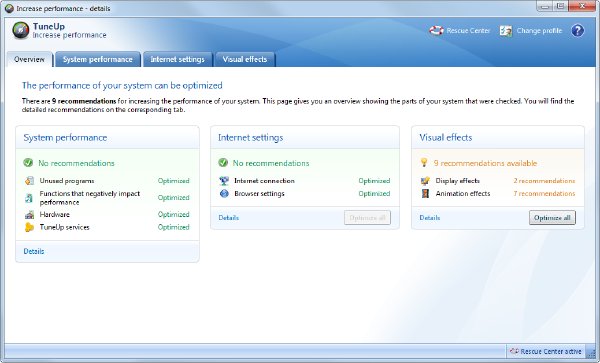Click the Visual effects panel heading
The image size is (600, 363).
[x=446, y=138]
